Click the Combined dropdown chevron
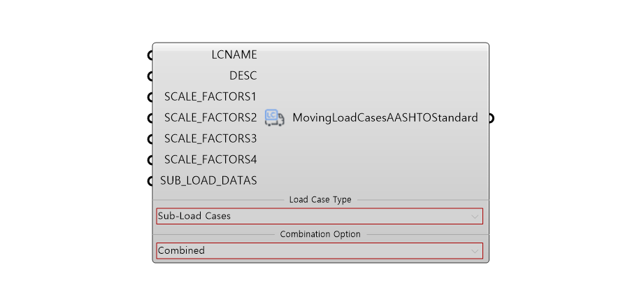Viewport: 644px width, 302px height. point(475,251)
